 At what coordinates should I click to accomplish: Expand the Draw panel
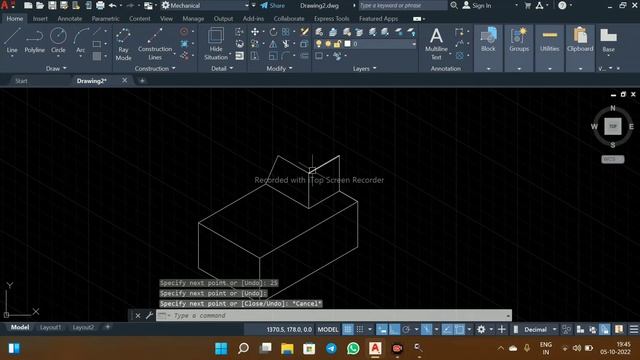56,69
